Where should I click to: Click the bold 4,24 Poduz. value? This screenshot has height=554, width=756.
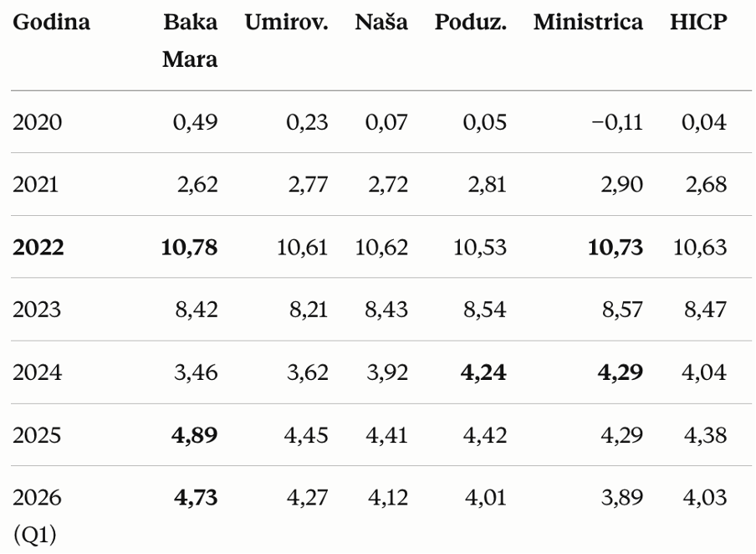(483, 372)
